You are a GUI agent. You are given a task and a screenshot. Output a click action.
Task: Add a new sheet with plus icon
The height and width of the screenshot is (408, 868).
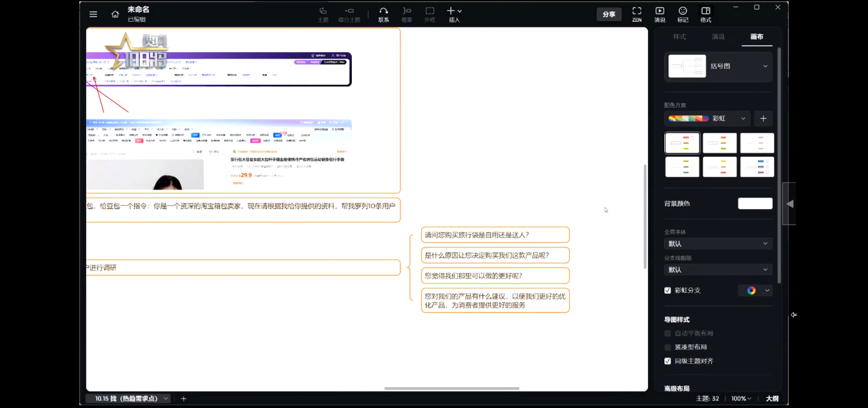coord(183,398)
